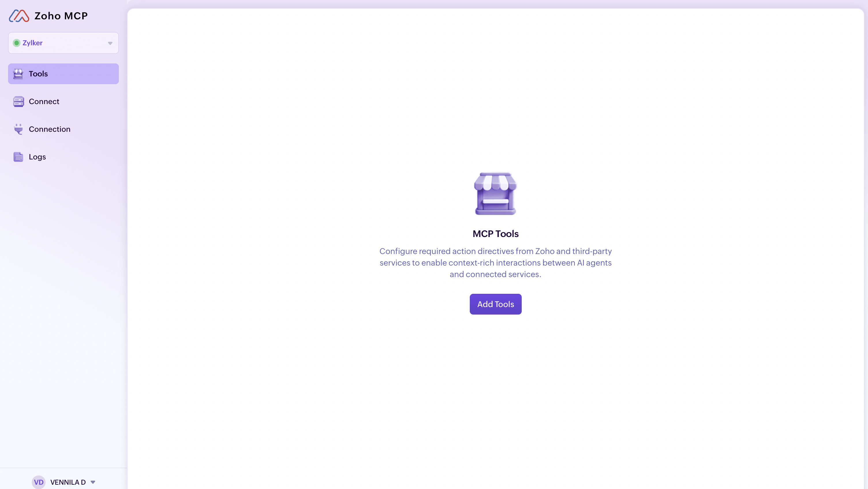Click the Zoho MCP title text

(61, 16)
